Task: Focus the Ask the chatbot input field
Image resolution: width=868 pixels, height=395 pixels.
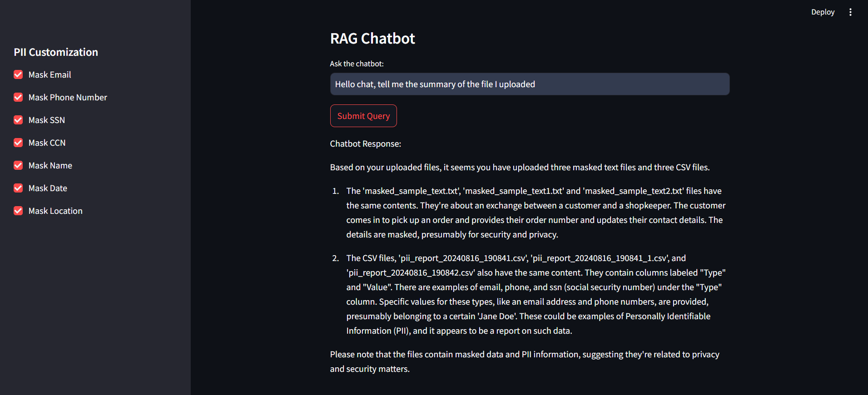Action: tap(530, 84)
